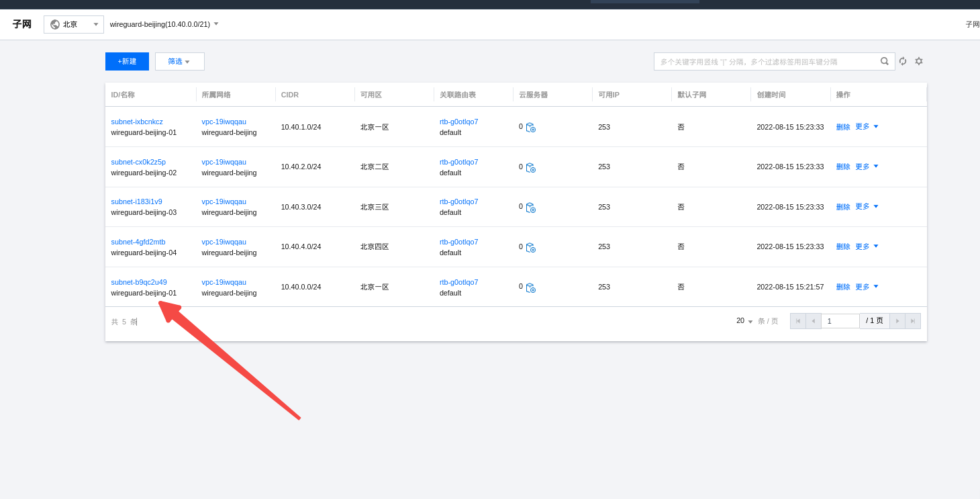
Task: Add cloud server for subnet-b9qc2u49
Action: 531,288
